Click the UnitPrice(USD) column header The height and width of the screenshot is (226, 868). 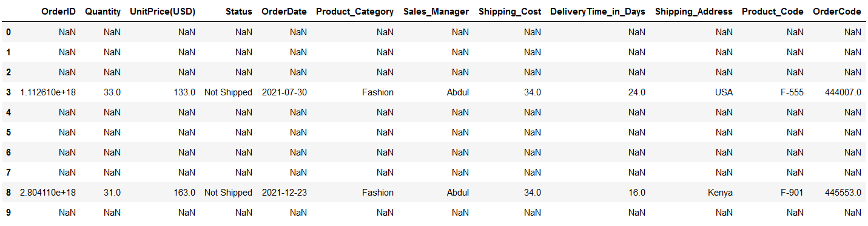[163, 12]
